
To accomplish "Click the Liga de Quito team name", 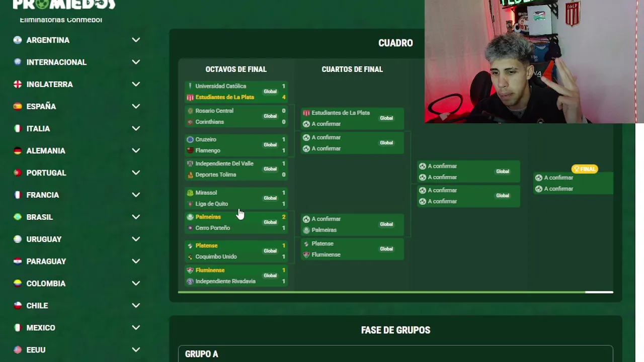I will (x=212, y=204).
